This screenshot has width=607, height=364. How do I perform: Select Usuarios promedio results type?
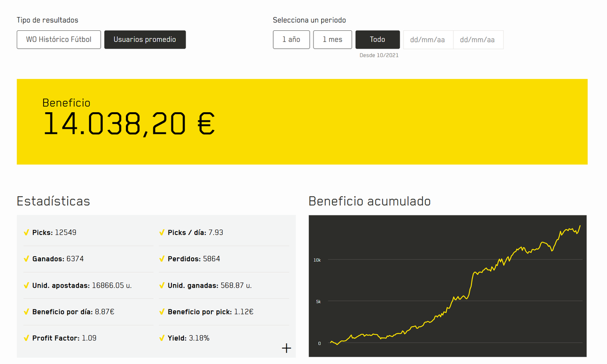[145, 39]
